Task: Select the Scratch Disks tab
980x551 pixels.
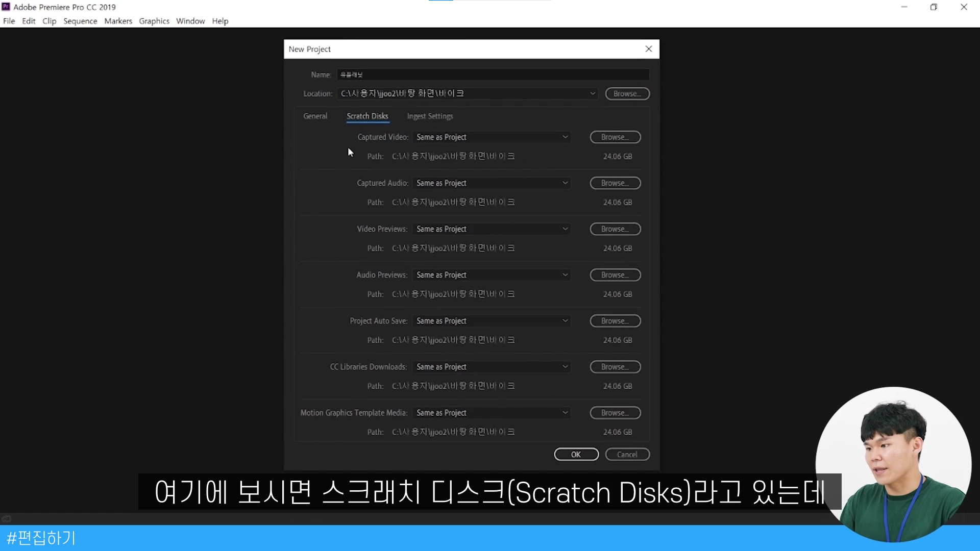Action: coord(367,116)
